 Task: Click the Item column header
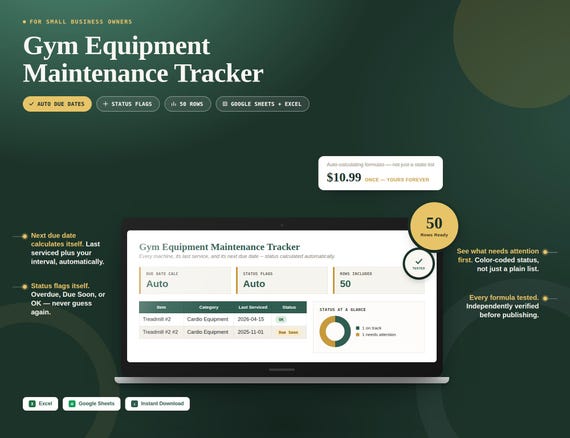[161, 308]
